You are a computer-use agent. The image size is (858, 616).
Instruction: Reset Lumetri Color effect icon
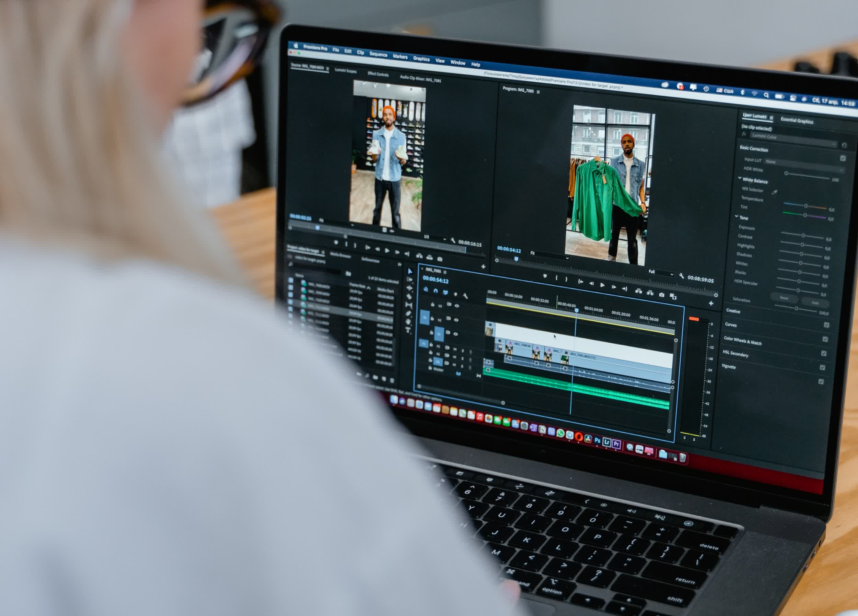point(844,145)
